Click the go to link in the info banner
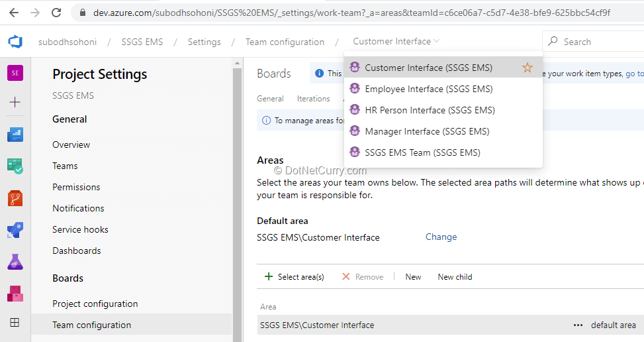The height and width of the screenshot is (342, 644). (635, 74)
